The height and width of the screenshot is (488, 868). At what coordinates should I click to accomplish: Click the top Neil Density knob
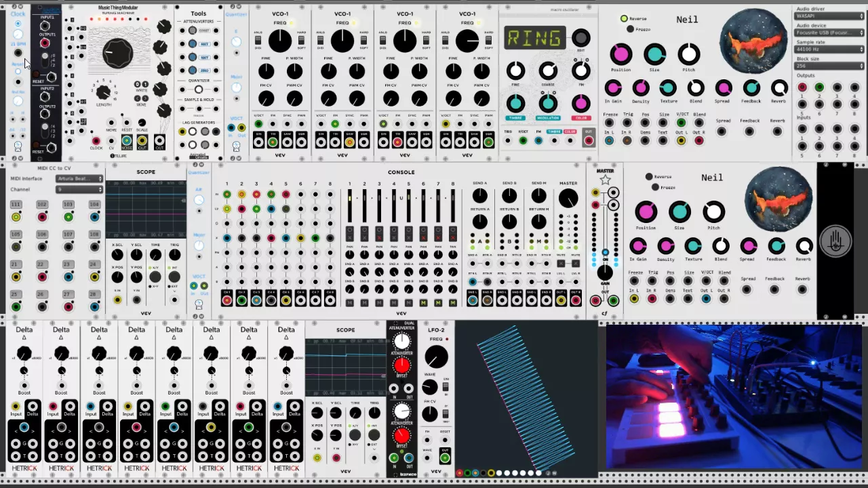(641, 87)
